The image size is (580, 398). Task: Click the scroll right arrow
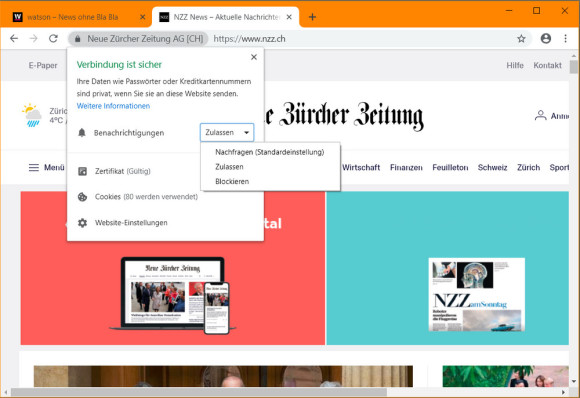click(563, 392)
